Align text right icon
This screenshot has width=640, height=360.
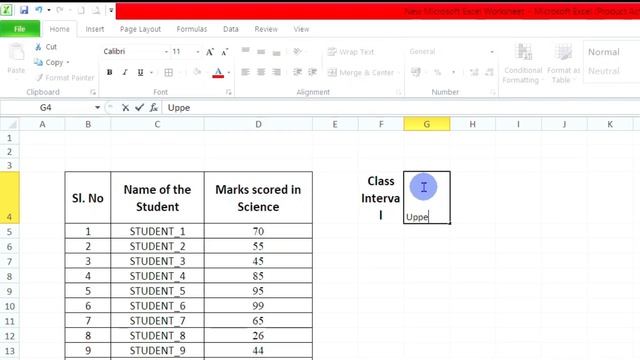[x=276, y=72]
